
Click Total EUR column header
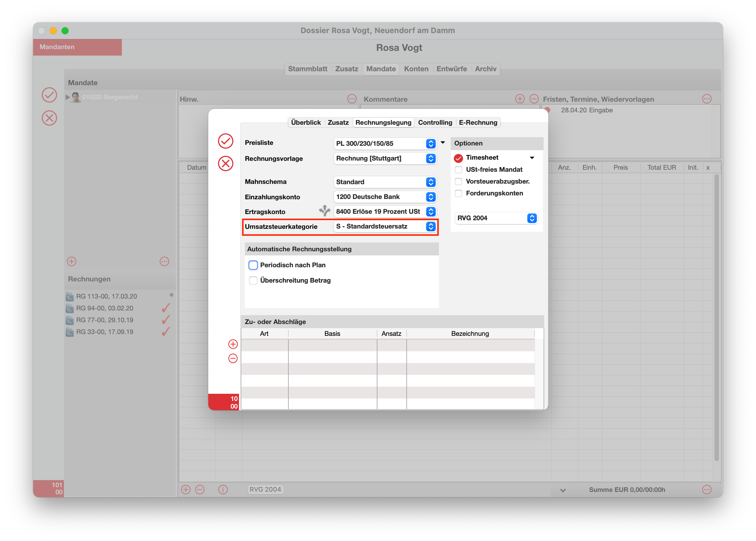click(x=662, y=168)
